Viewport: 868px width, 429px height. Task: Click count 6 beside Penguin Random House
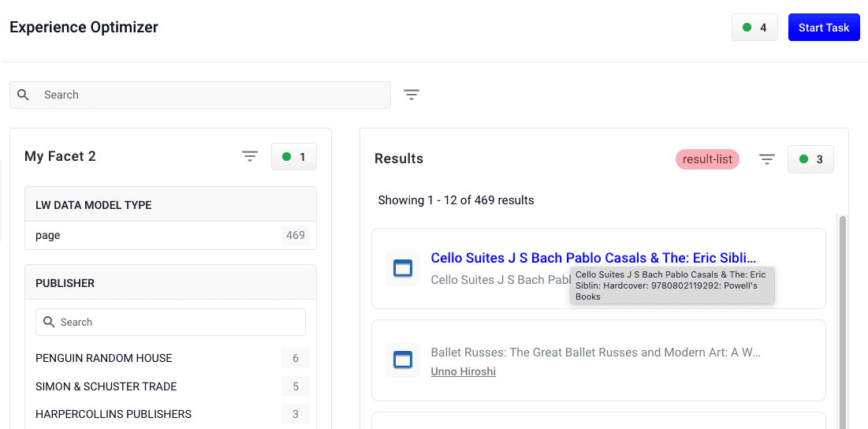(295, 359)
